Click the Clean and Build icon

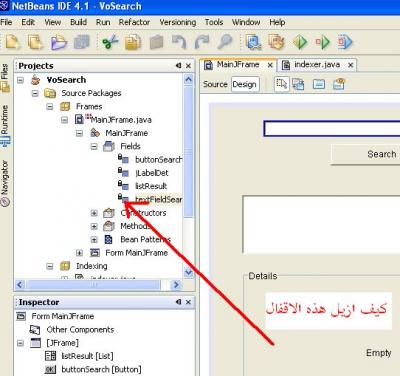[276, 42]
